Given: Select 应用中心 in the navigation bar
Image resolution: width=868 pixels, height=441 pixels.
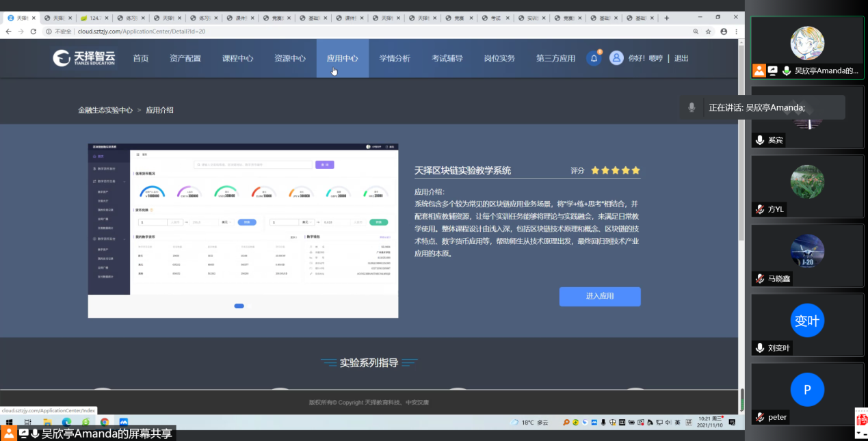Looking at the screenshot, I should point(342,59).
